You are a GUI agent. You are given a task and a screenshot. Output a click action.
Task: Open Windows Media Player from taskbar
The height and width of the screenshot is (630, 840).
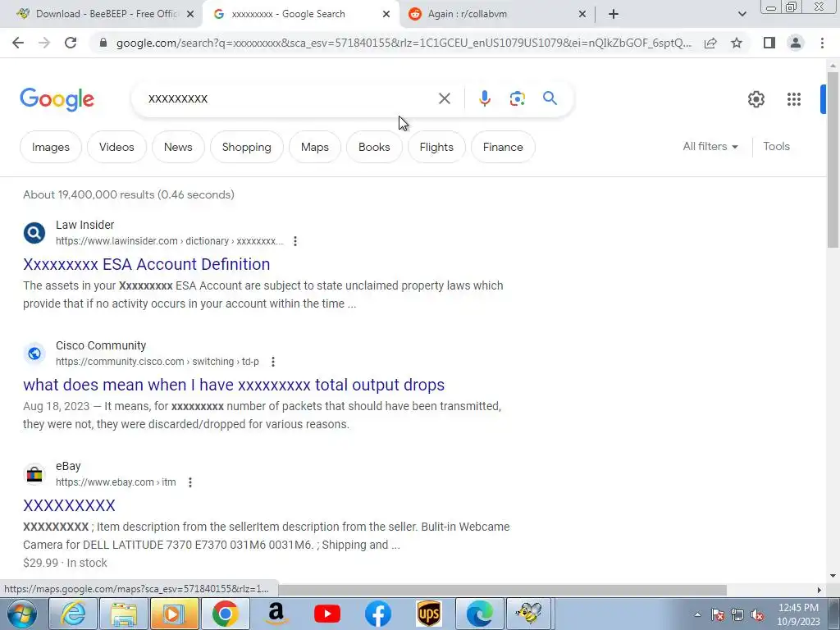pyautogui.click(x=175, y=614)
